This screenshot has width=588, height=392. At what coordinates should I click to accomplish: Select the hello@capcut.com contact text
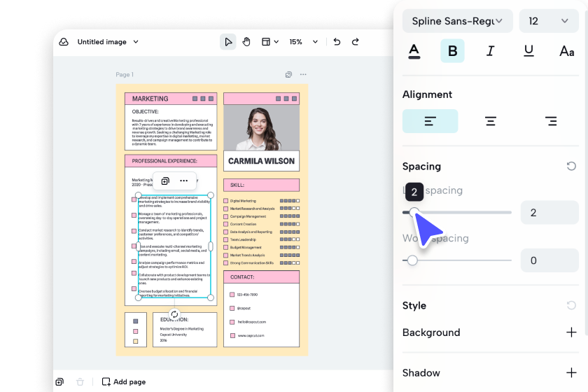251,322
